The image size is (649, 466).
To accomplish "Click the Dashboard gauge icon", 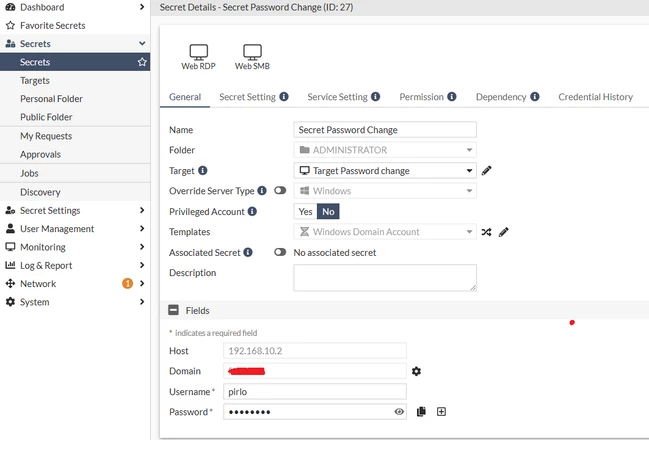I will (x=10, y=7).
